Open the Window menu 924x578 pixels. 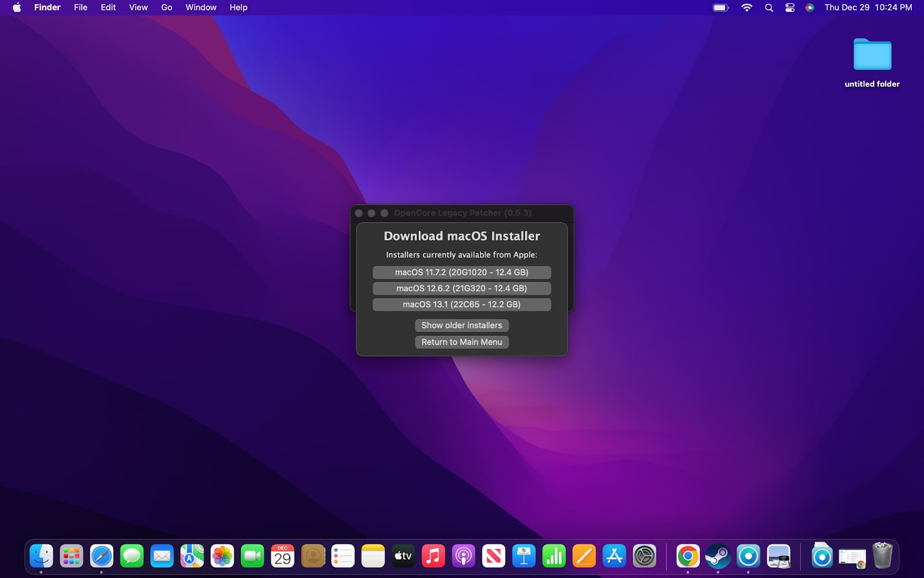(200, 8)
